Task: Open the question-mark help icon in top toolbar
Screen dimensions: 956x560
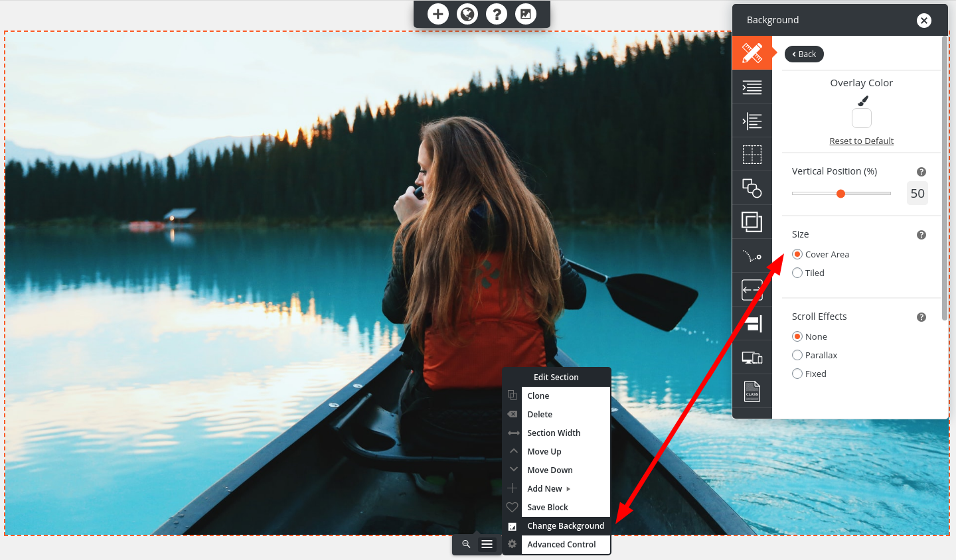Action: click(x=497, y=14)
